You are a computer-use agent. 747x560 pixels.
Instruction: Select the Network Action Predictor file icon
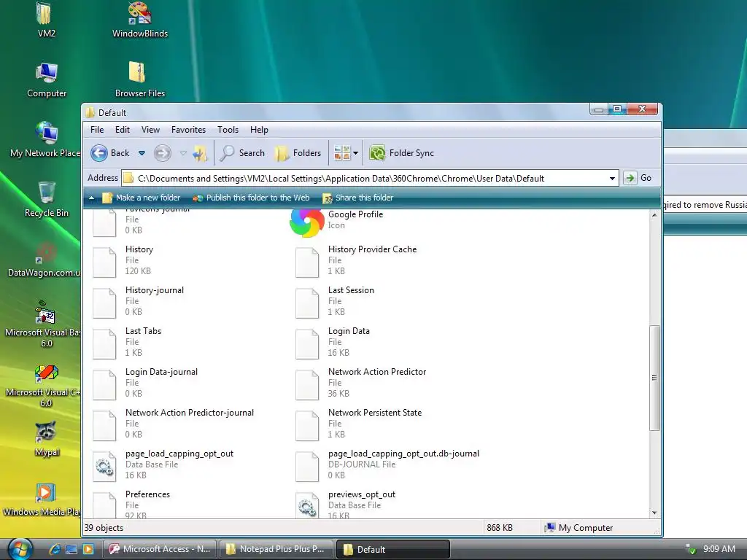(x=307, y=385)
